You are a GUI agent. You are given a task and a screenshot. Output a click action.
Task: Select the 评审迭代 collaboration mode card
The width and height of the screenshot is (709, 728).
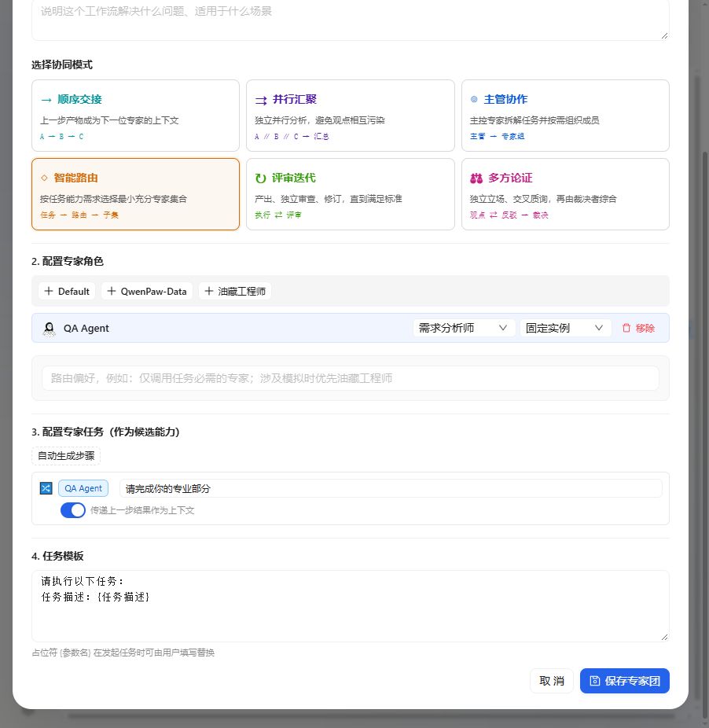pos(350,194)
